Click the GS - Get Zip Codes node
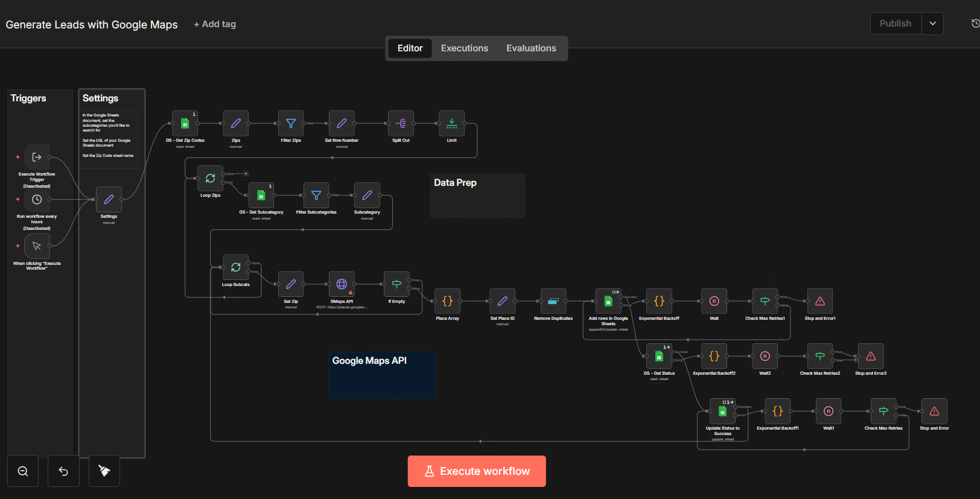The width and height of the screenshot is (980, 499). tap(185, 124)
